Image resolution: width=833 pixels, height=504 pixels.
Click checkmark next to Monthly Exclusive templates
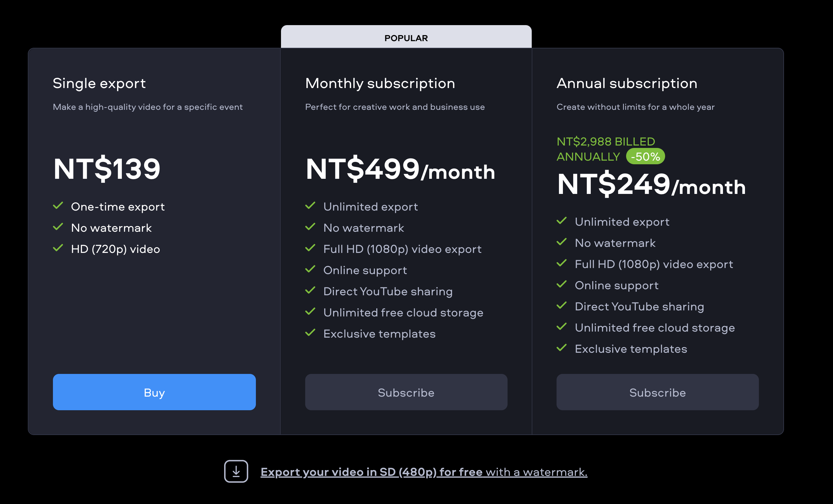click(310, 332)
